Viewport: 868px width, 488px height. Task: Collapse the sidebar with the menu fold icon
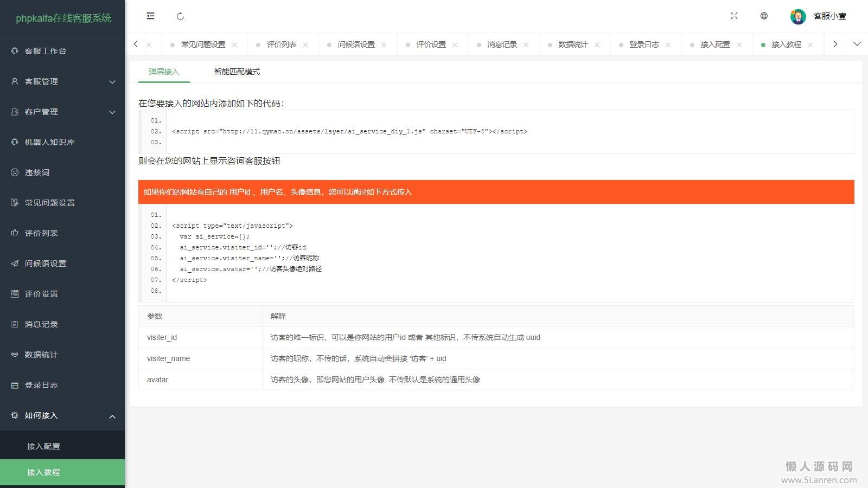click(150, 16)
